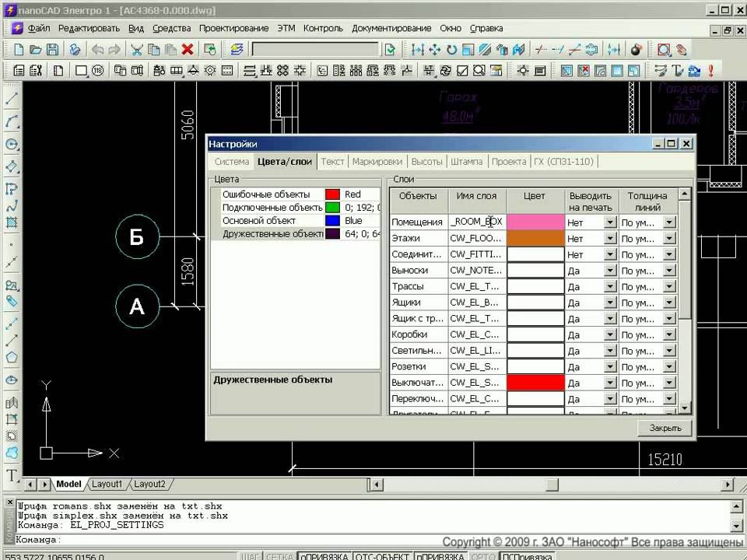Select the arc drawing tool
747x560 pixels.
[12, 122]
